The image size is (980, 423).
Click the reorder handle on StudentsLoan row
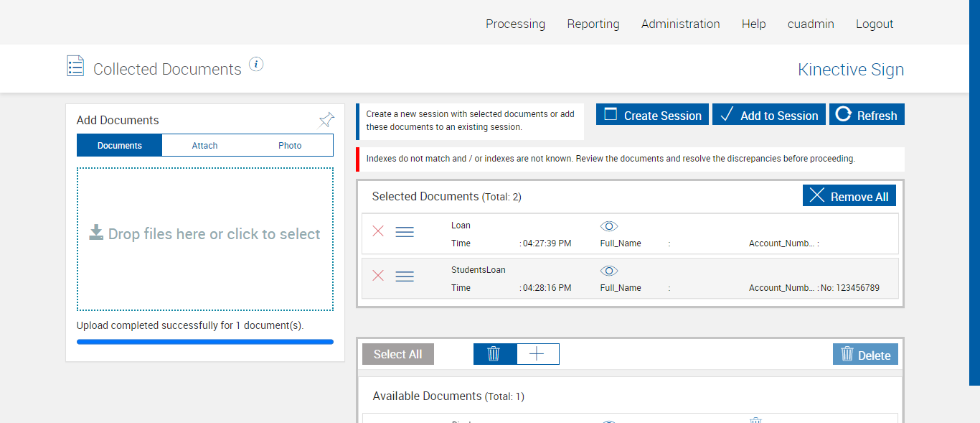pos(405,276)
